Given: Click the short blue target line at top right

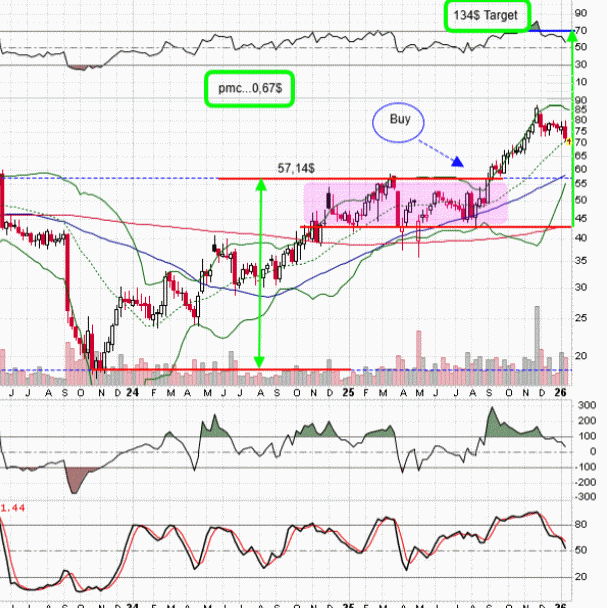Looking at the screenshot, I should pos(551,31).
